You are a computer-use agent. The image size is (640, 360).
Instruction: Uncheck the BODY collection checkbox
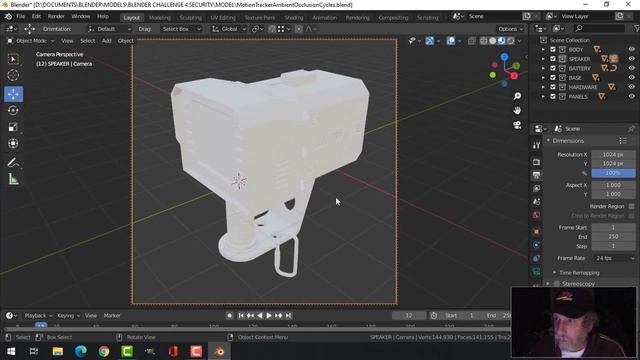pyautogui.click(x=553, y=49)
